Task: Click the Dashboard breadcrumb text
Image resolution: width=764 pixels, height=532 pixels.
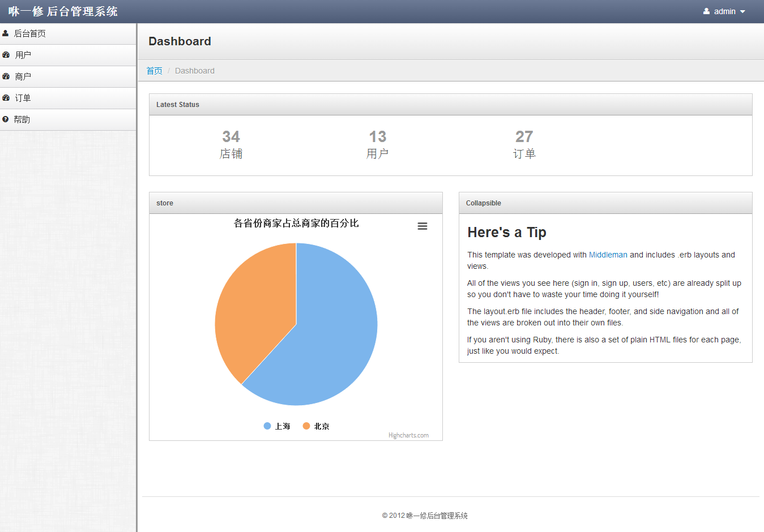Action: [195, 71]
